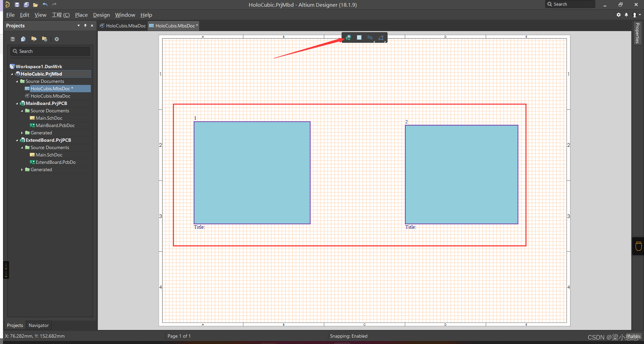The width and height of the screenshot is (644, 344).
Task: Open the Properties side panel button
Action: 637,33
